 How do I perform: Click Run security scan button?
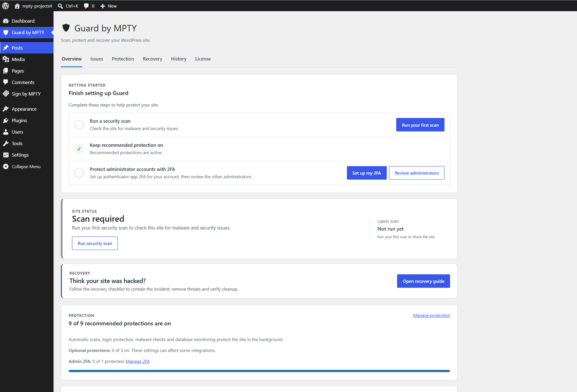(95, 243)
